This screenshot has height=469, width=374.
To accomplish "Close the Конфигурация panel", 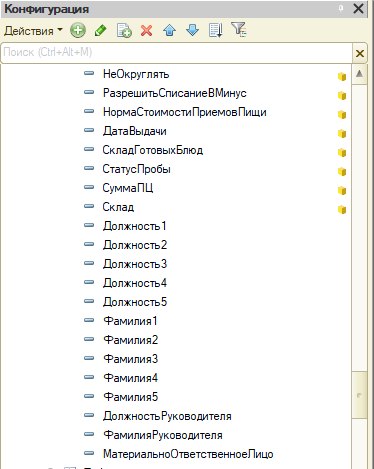I will click(358, 8).
